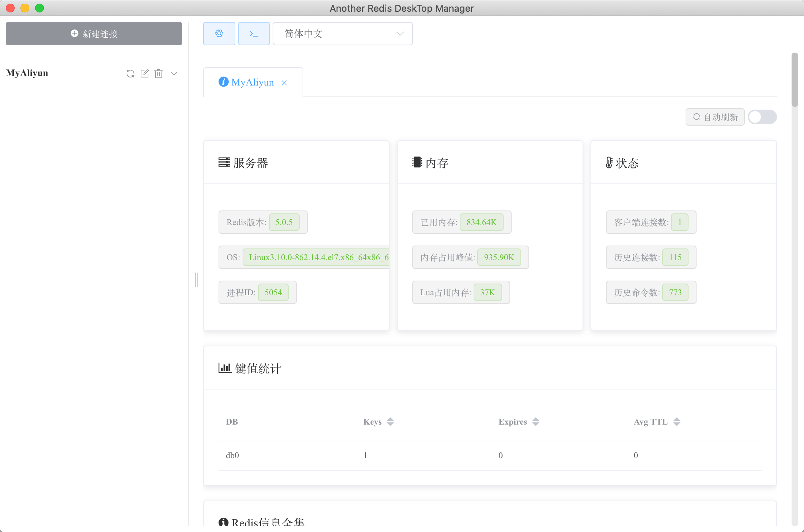This screenshot has height=532, width=804.
Task: Open the 简体中文 language dropdown
Action: click(x=342, y=34)
